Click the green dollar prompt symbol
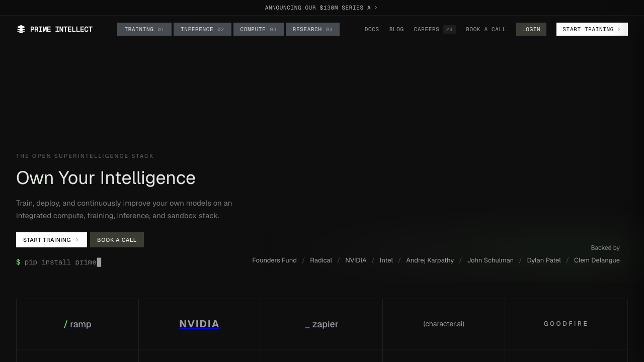 pyautogui.click(x=18, y=262)
